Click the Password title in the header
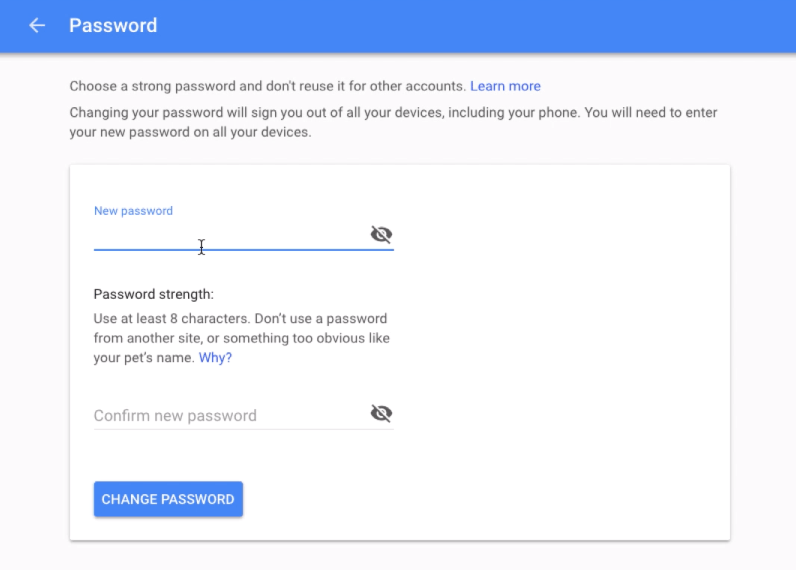The height and width of the screenshot is (570, 796). point(113,25)
